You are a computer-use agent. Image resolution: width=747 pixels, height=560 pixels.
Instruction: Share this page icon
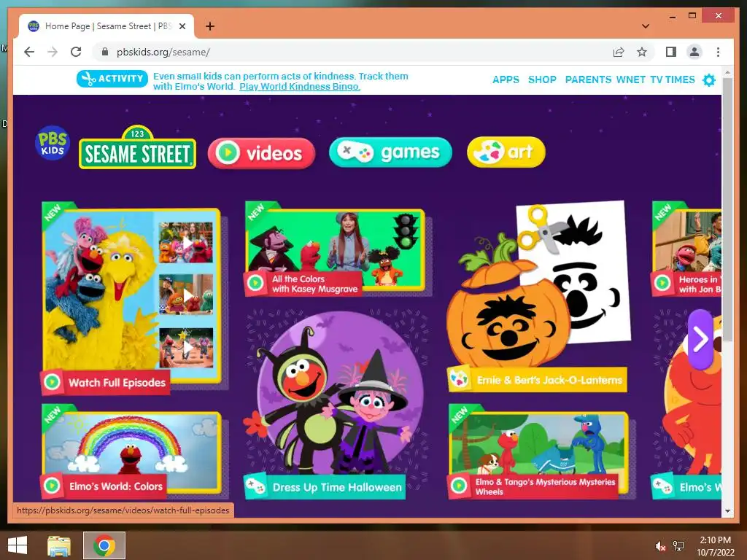(x=619, y=52)
